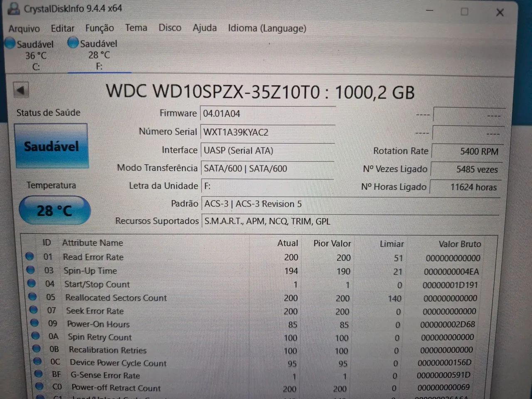Click the 28 °C temperature button
This screenshot has width=532, height=399.
[54, 210]
